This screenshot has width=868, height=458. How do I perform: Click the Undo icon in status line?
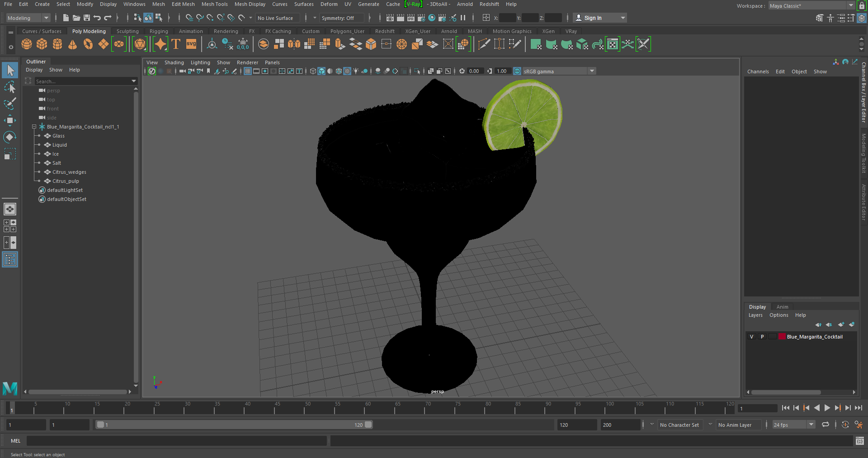tap(97, 18)
